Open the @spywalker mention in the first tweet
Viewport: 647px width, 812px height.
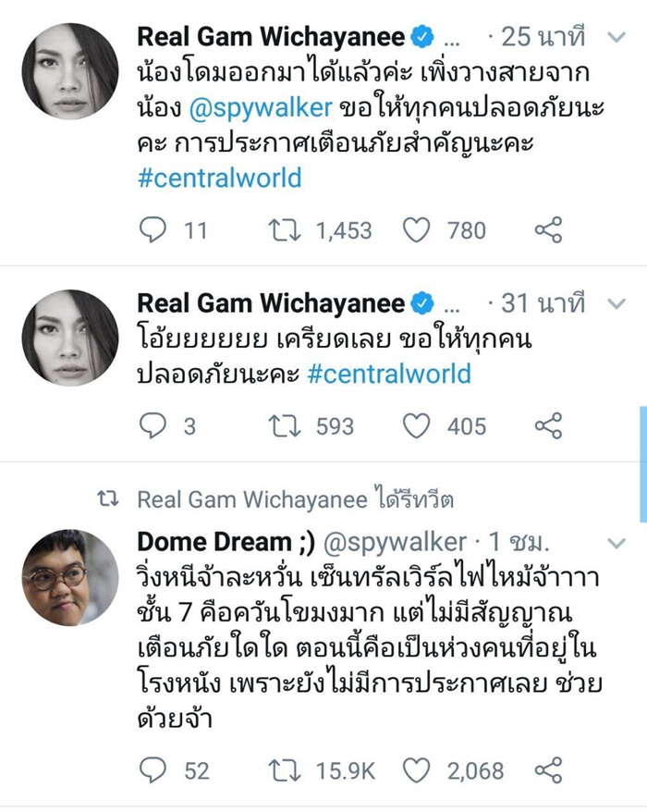point(261,107)
